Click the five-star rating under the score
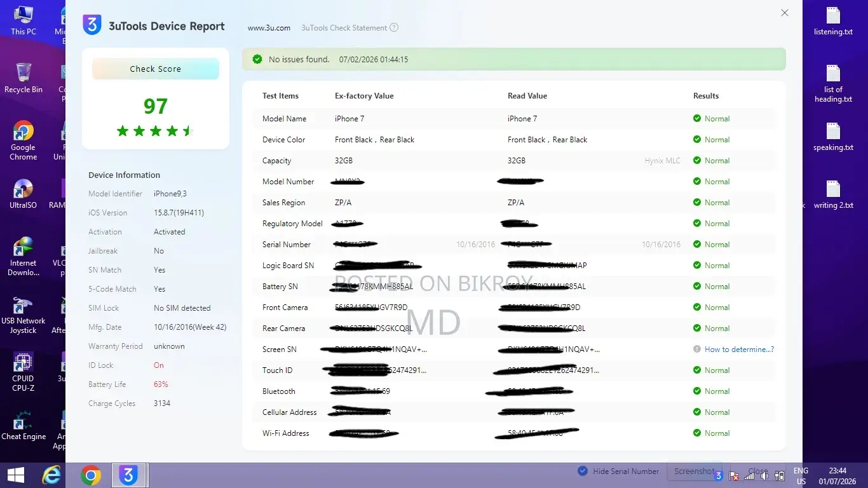The image size is (868, 488). click(x=155, y=131)
